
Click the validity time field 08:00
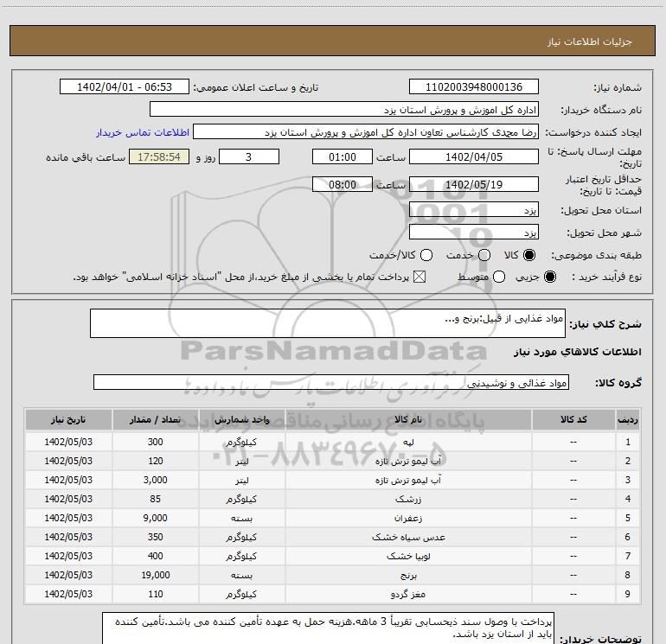343,184
